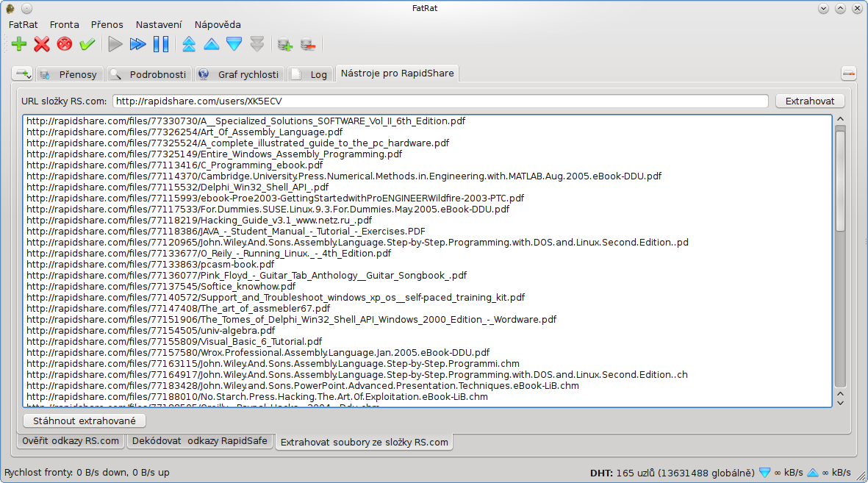Click the green checkmark remove completed icon

pyautogui.click(x=87, y=44)
